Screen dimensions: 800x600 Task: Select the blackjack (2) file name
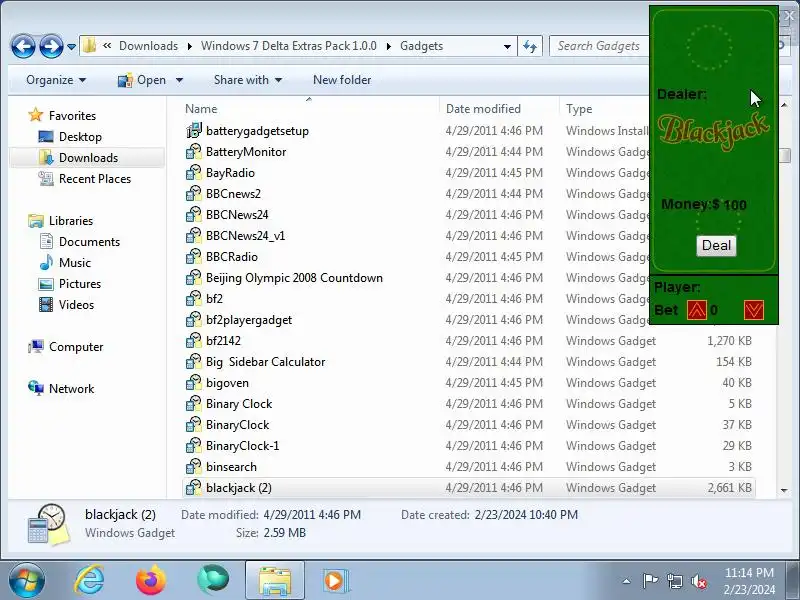click(x=238, y=488)
